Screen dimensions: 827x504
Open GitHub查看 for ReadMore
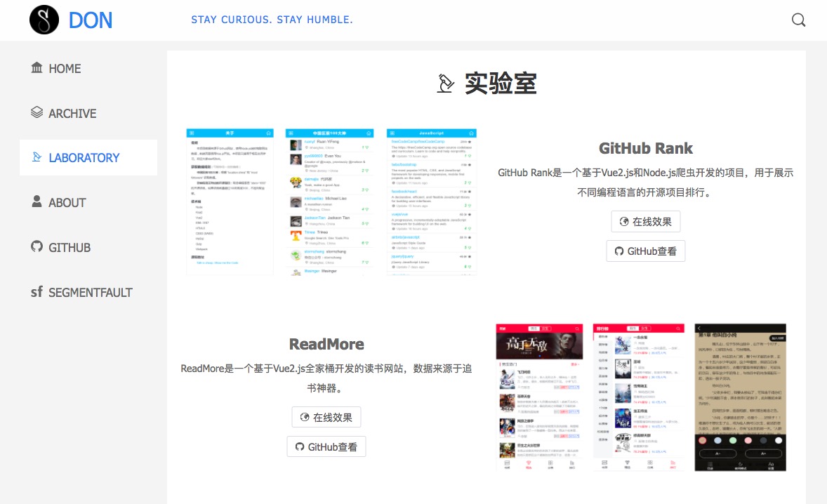(x=326, y=446)
